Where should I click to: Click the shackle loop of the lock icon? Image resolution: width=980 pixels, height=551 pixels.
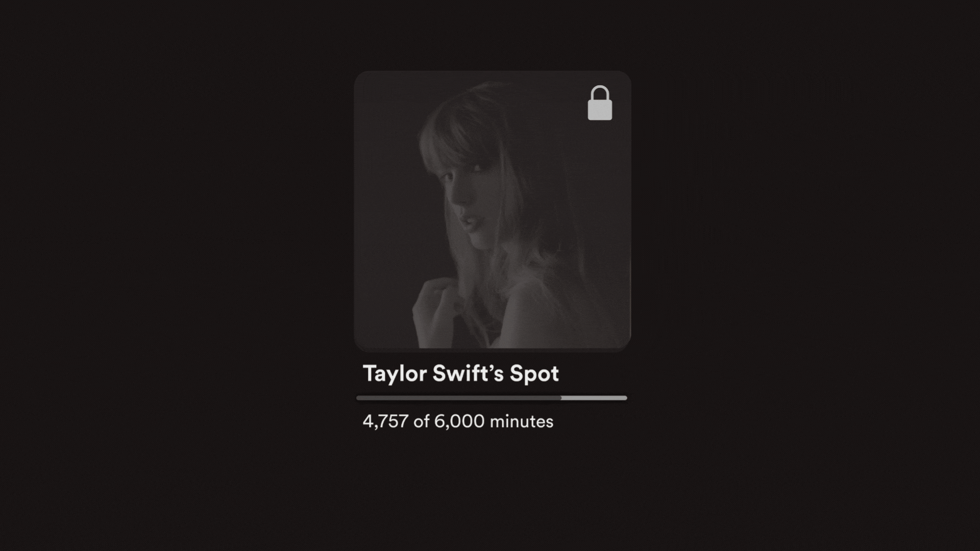600,94
